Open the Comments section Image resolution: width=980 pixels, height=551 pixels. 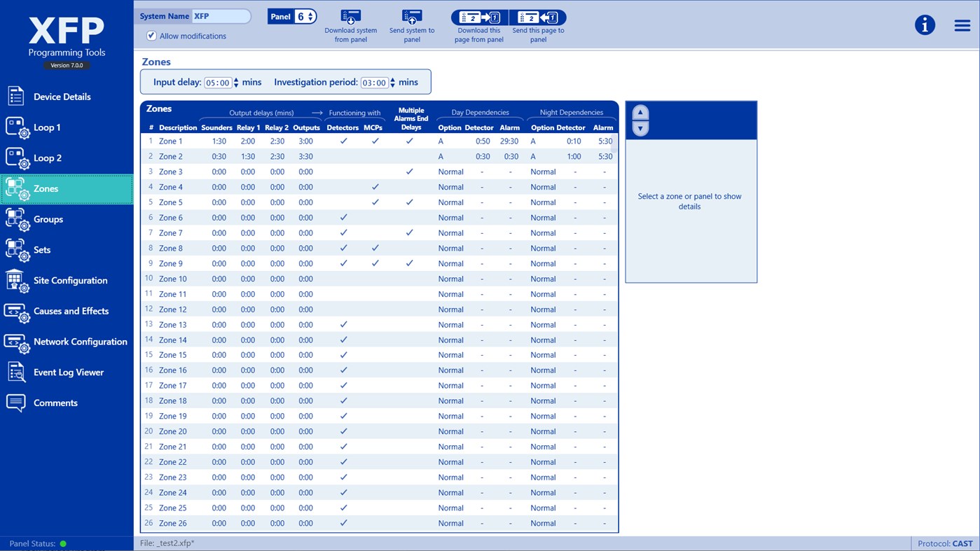pyautogui.click(x=55, y=403)
